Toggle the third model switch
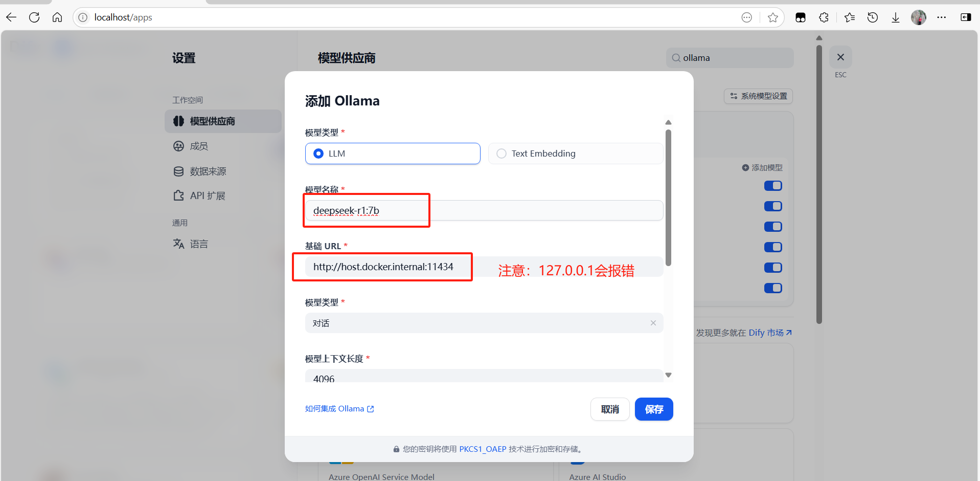The image size is (980, 481). (x=773, y=227)
